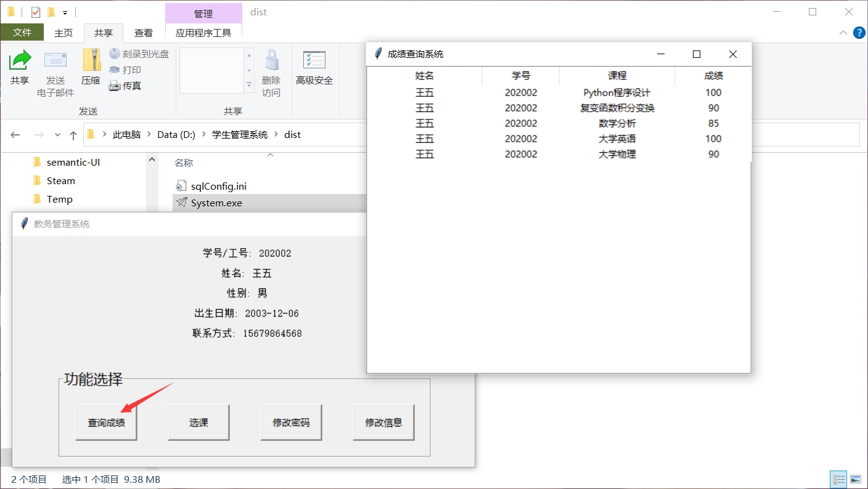The image size is (868, 489).
Task: Expand the chevron after Data (D:) in breadcrumb
Action: coord(203,134)
